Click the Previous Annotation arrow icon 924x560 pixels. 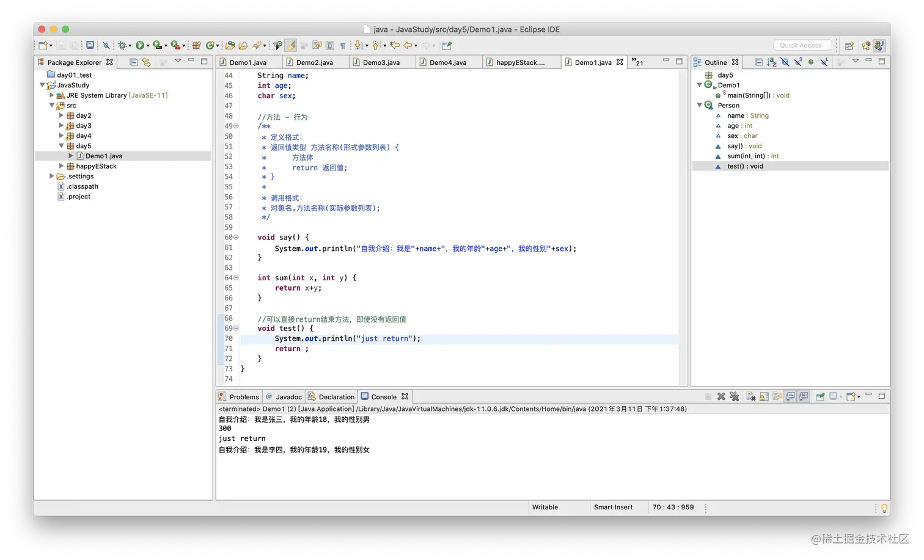click(376, 45)
